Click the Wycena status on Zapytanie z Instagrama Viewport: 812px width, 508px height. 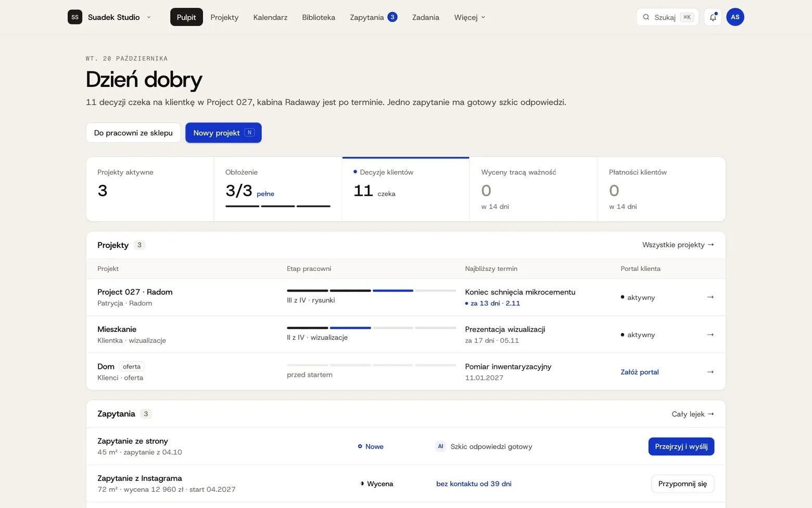pos(376,484)
